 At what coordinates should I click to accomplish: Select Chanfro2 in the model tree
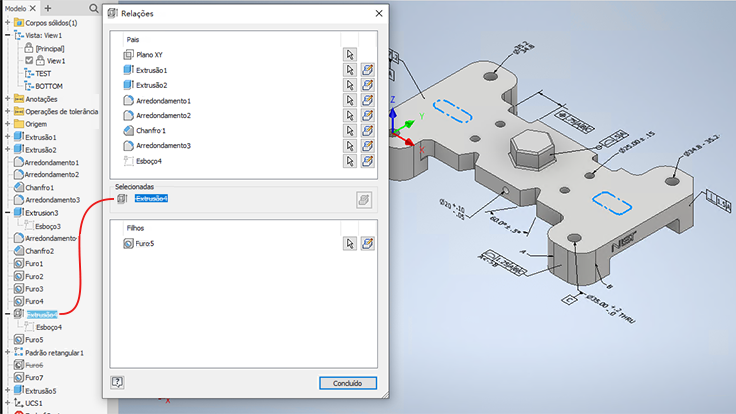39,251
